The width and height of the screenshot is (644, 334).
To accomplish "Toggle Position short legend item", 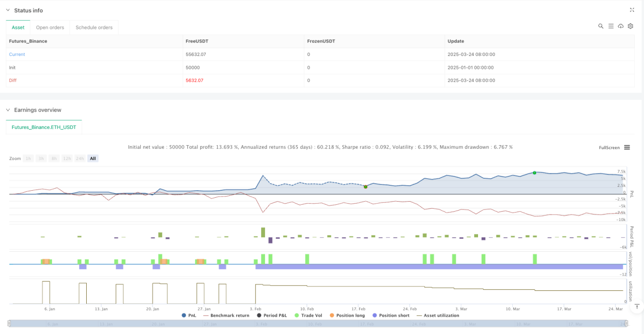I will tap(390, 315).
